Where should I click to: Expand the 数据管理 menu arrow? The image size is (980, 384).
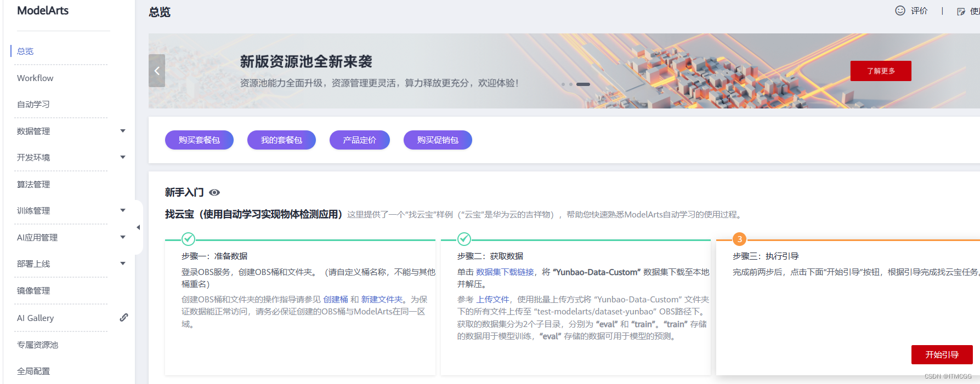[x=123, y=131]
